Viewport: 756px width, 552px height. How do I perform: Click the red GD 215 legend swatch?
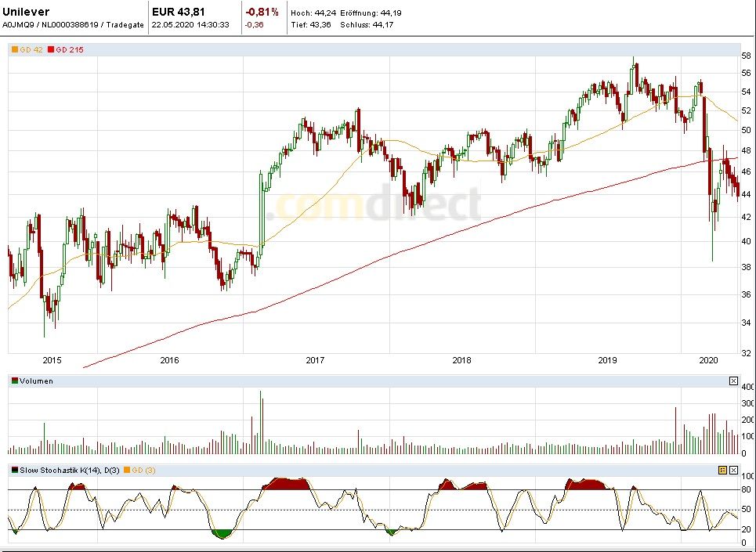point(51,50)
